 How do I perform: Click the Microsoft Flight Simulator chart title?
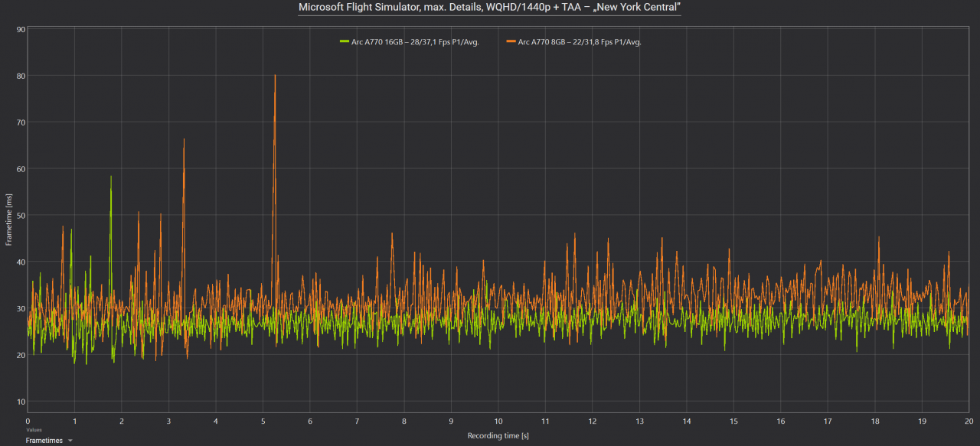click(x=490, y=7)
